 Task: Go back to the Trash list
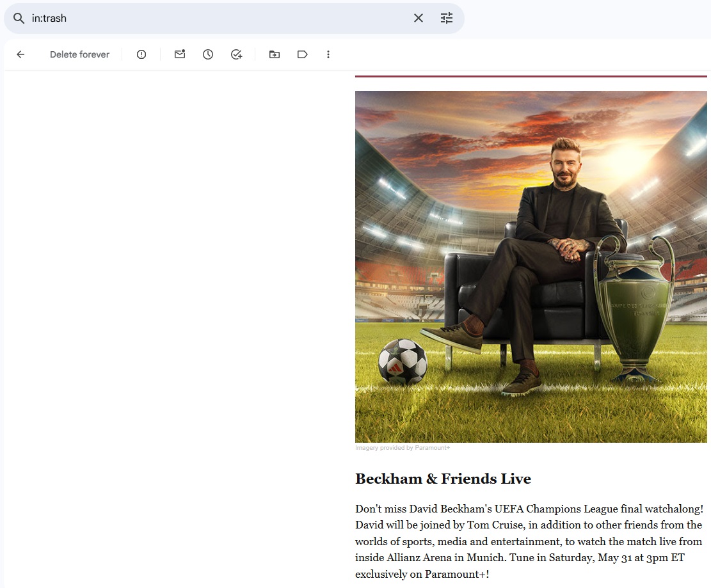20,54
